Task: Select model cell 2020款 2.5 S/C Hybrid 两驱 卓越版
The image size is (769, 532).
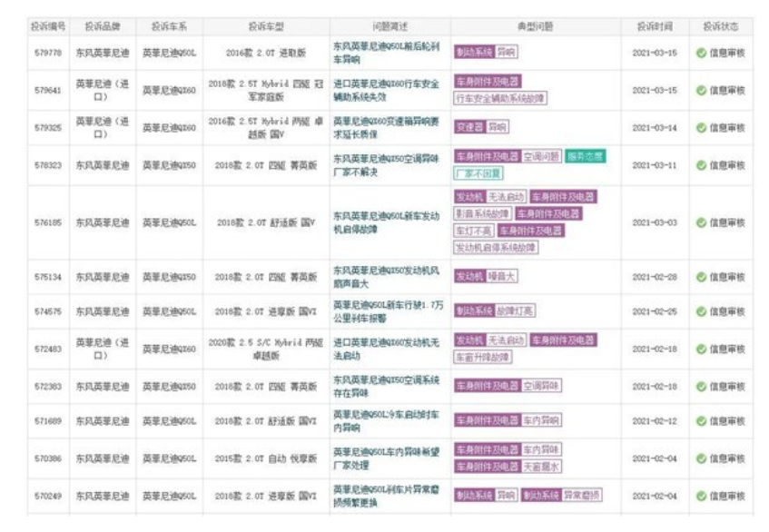Action: click(266, 350)
